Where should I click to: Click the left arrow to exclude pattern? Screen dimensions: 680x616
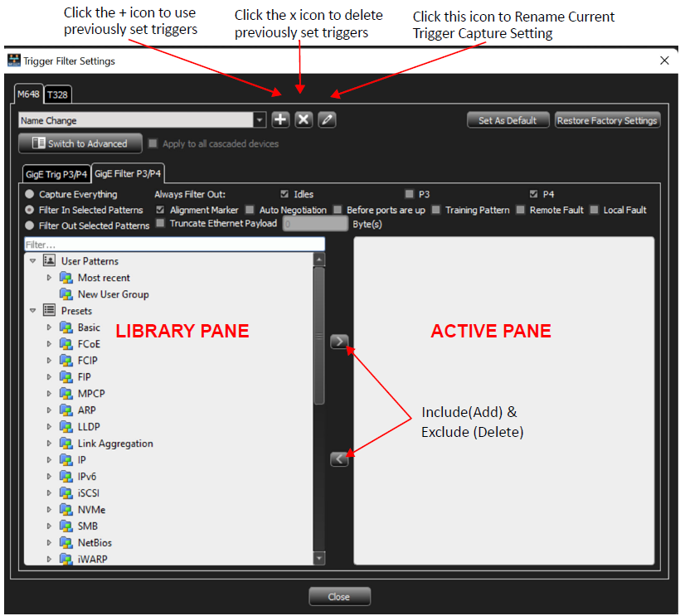tap(339, 459)
